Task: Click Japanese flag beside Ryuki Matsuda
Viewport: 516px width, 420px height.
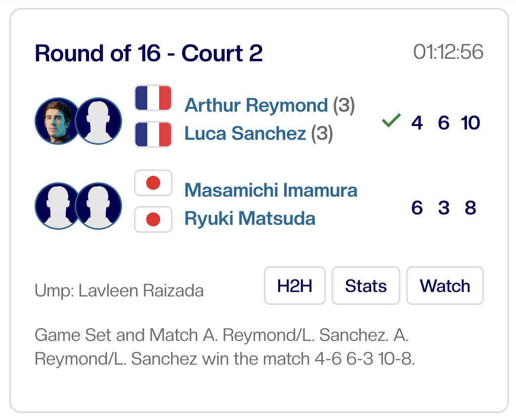Action: [x=153, y=219]
